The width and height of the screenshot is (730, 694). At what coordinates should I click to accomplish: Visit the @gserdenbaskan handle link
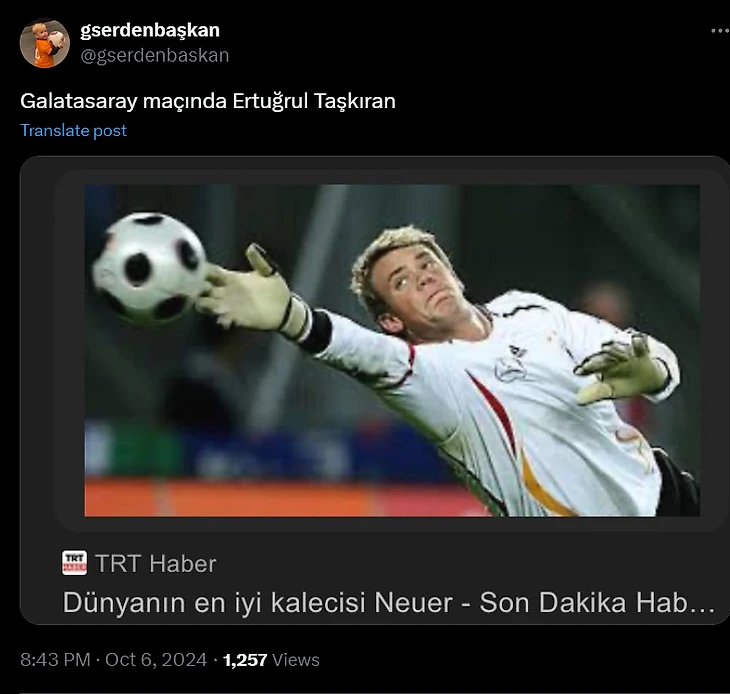coord(155,55)
